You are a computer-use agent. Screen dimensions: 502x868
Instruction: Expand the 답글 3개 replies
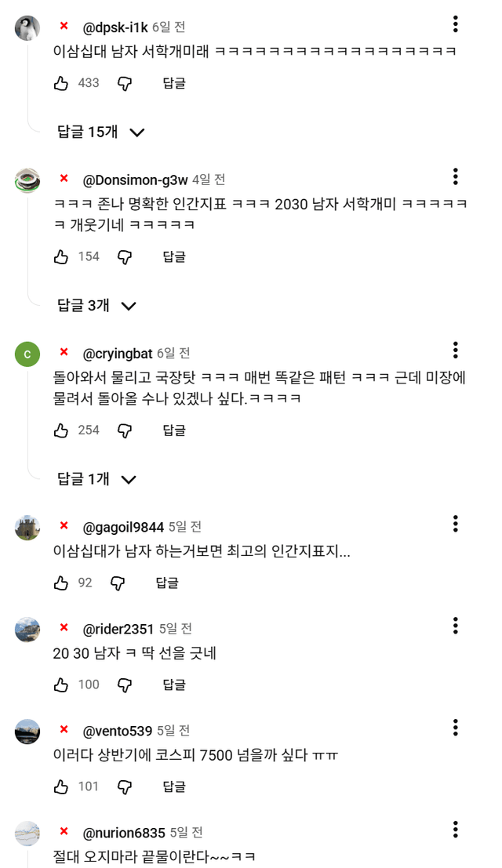[x=97, y=306]
